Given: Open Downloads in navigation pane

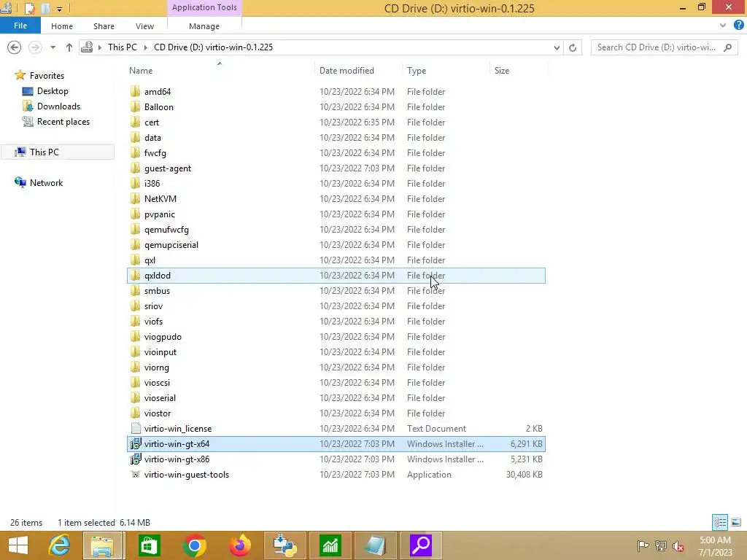Looking at the screenshot, I should (x=58, y=106).
